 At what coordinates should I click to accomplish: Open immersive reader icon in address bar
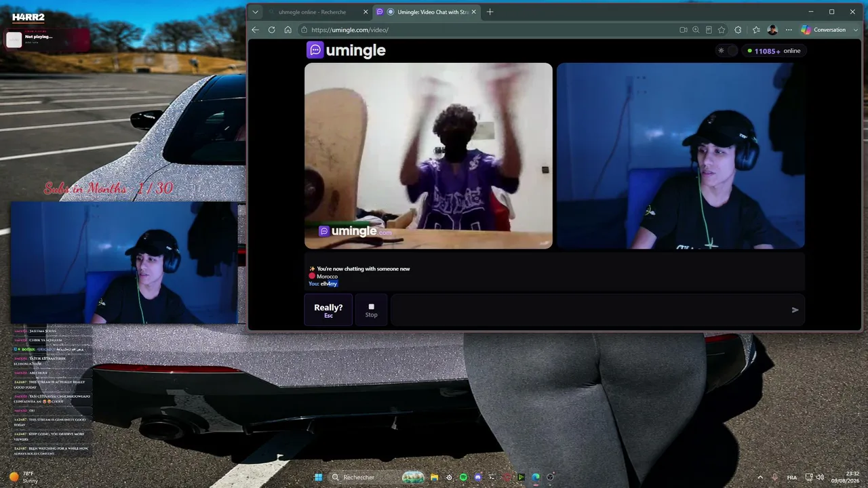tap(709, 30)
